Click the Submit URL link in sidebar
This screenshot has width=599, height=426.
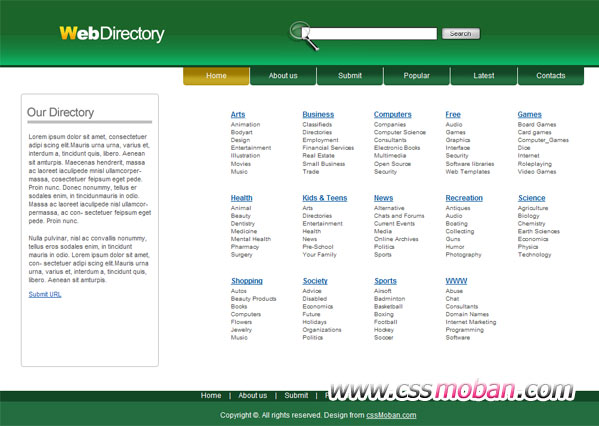tap(45, 294)
